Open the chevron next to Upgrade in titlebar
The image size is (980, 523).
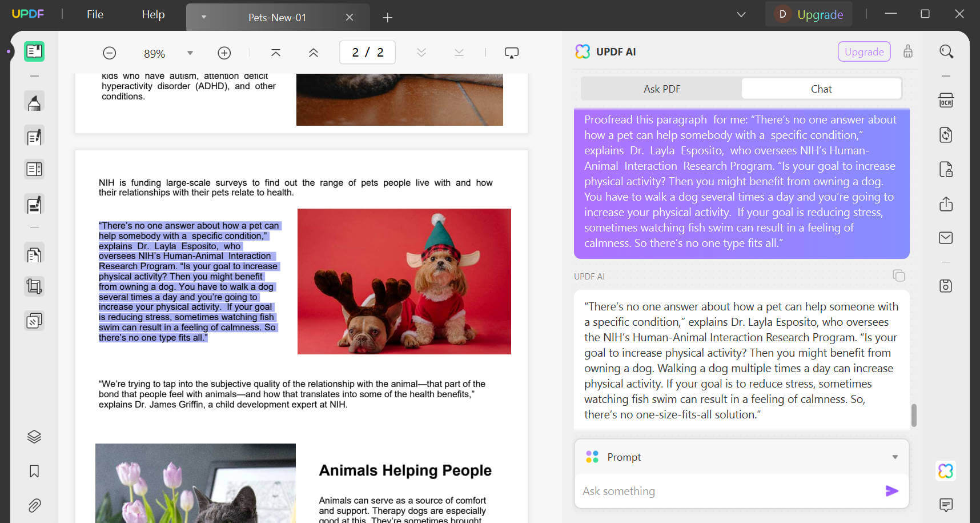(741, 14)
